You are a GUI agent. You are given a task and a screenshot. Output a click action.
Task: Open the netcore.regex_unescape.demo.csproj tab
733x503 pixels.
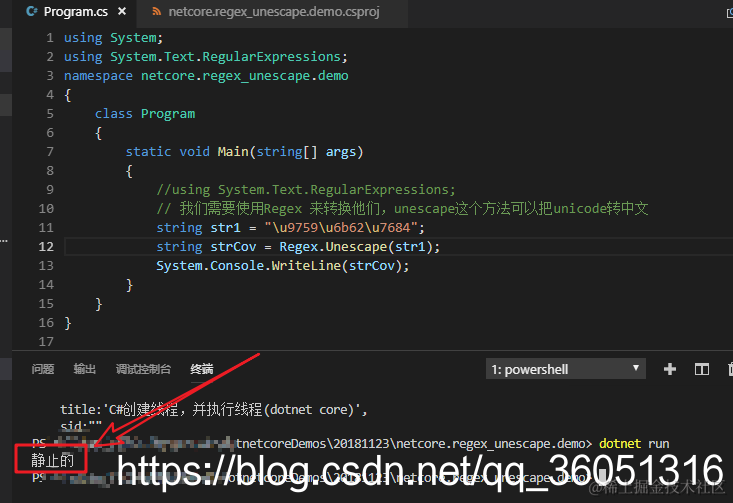[x=273, y=12]
